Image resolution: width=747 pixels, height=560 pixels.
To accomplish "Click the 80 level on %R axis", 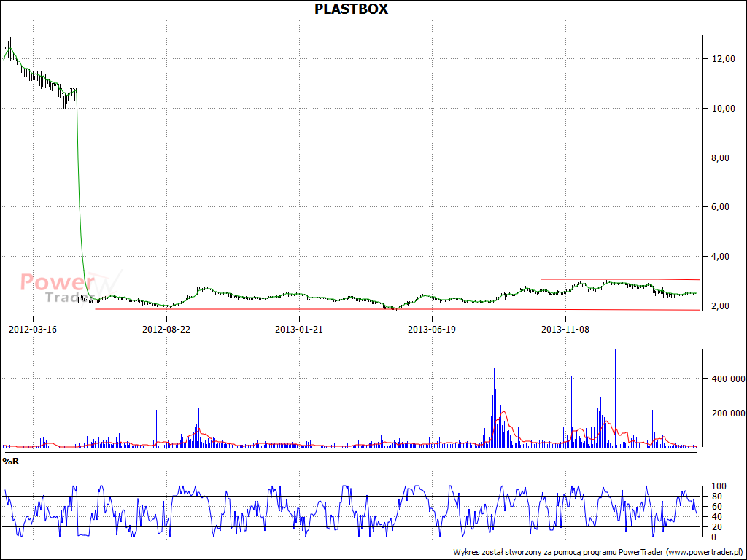I will coord(716,497).
